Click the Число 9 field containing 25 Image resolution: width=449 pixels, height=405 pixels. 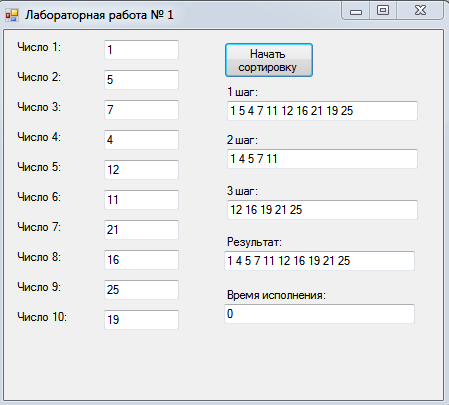[141, 290]
